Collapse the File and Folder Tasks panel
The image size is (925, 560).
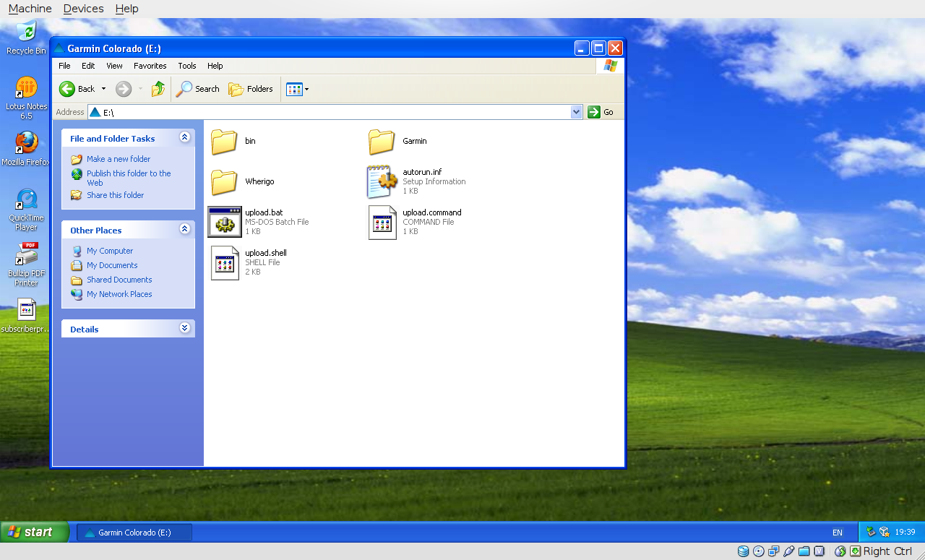(184, 137)
